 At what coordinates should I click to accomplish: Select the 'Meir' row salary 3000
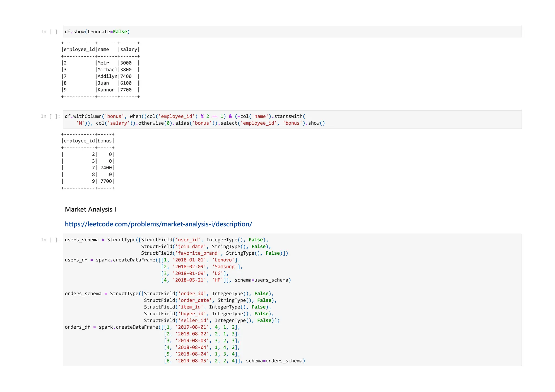point(126,63)
